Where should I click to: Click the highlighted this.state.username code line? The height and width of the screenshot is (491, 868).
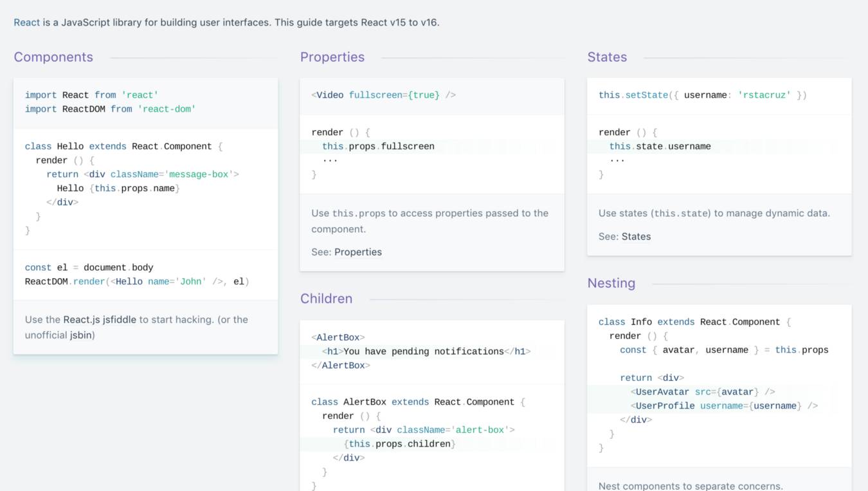(x=660, y=147)
